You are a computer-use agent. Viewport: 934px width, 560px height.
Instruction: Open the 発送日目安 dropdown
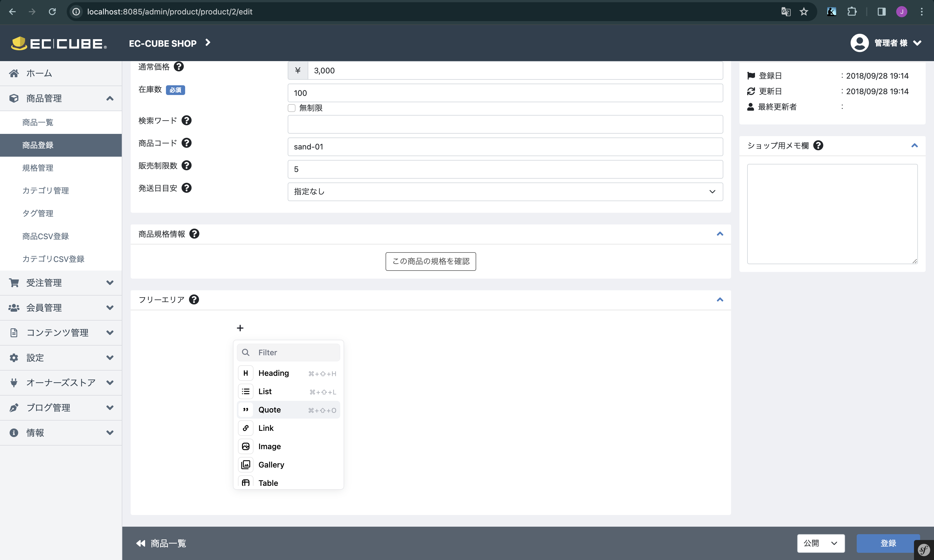point(505,192)
